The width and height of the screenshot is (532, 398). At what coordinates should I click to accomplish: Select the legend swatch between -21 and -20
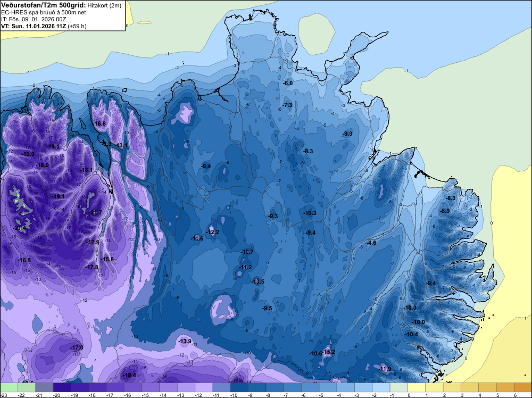tap(44, 387)
